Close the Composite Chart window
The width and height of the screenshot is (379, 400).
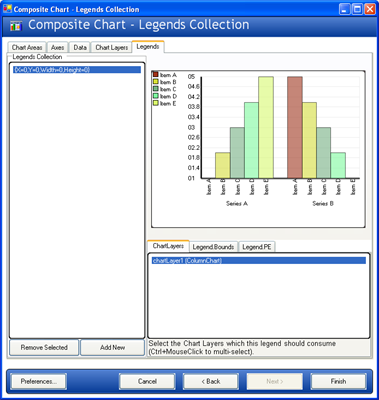coord(370,9)
